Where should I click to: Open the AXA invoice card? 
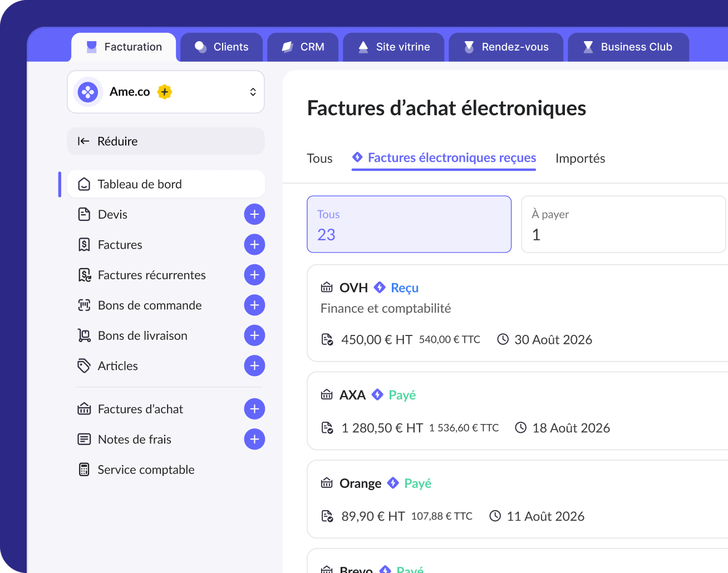point(518,411)
